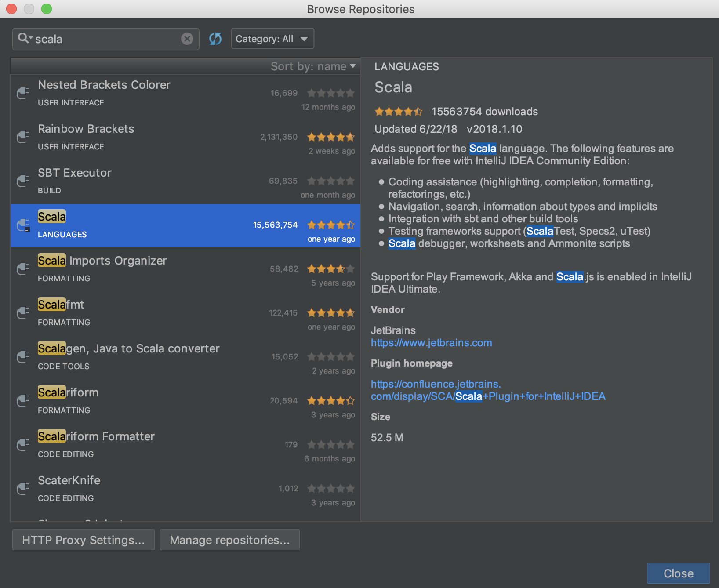Click the version v2018.1.10 text
The image size is (719, 588).
(x=494, y=129)
